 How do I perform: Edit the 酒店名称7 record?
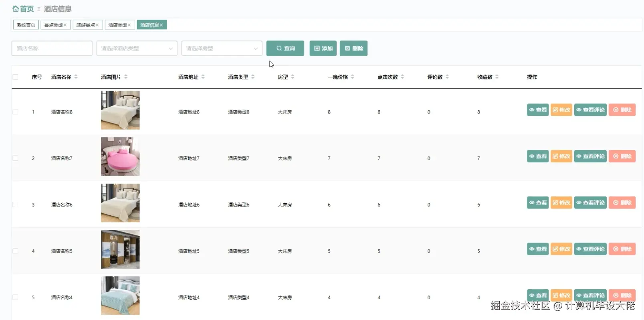(561, 156)
